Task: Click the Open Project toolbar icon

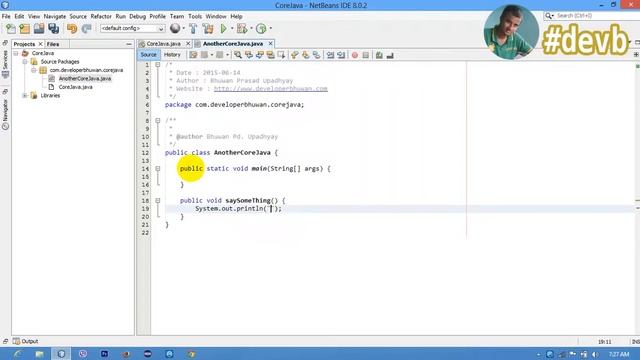Action: tap(39, 29)
